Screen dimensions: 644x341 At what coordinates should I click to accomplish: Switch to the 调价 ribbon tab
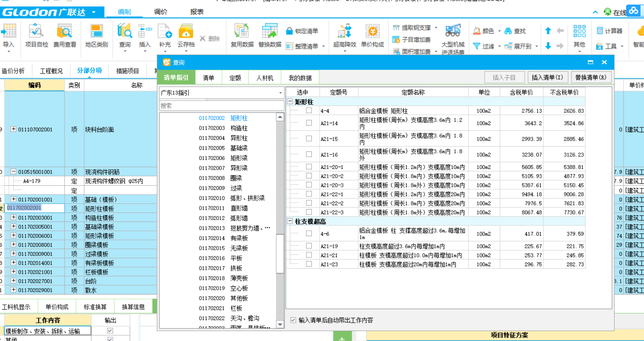161,12
